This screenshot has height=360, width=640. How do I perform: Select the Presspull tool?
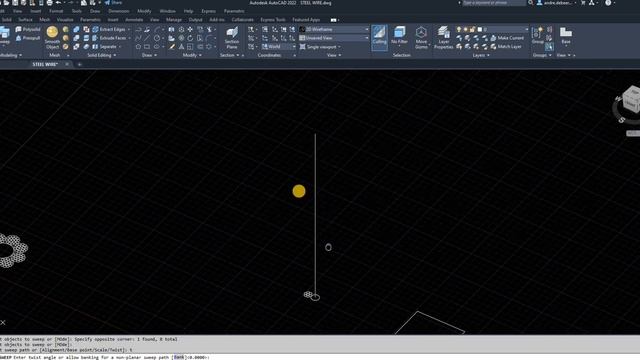pyautogui.click(x=28, y=38)
